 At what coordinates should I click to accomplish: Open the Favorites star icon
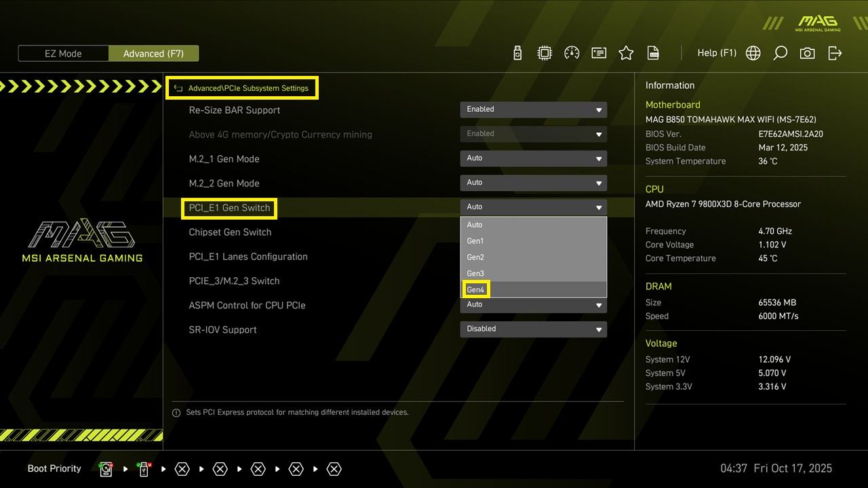[x=626, y=53]
